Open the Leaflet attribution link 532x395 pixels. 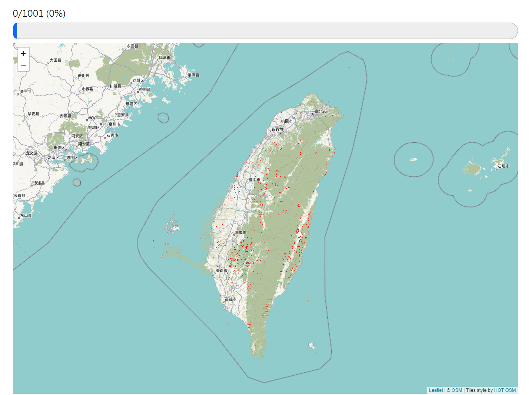click(x=436, y=390)
